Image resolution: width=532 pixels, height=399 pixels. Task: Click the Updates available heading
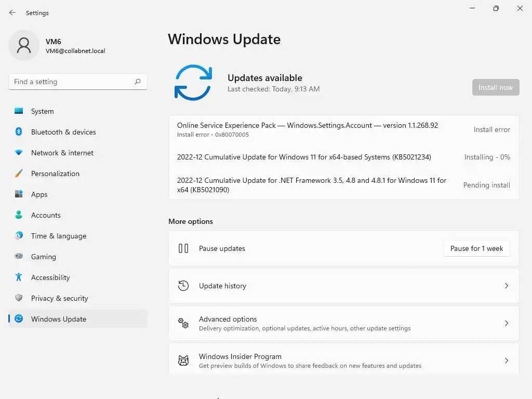(264, 78)
